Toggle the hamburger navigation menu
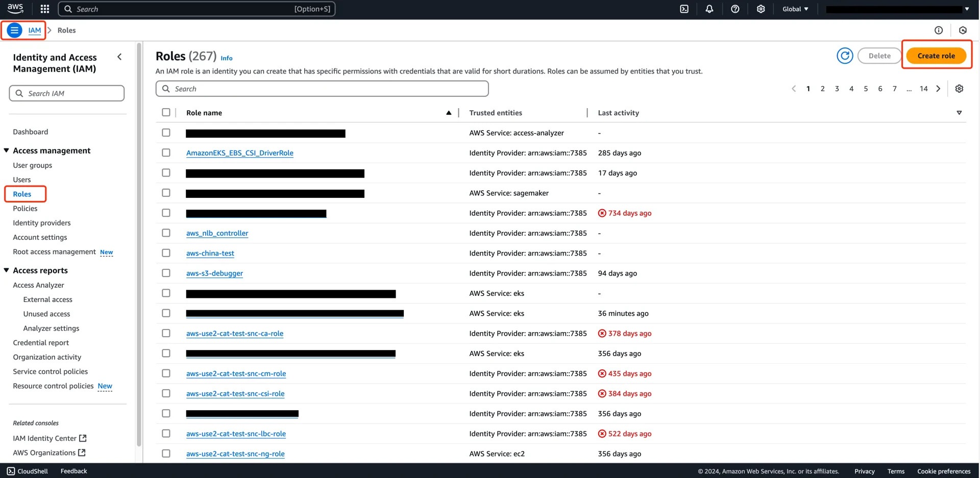Viewport: 980px width, 478px height. pyautogui.click(x=15, y=30)
